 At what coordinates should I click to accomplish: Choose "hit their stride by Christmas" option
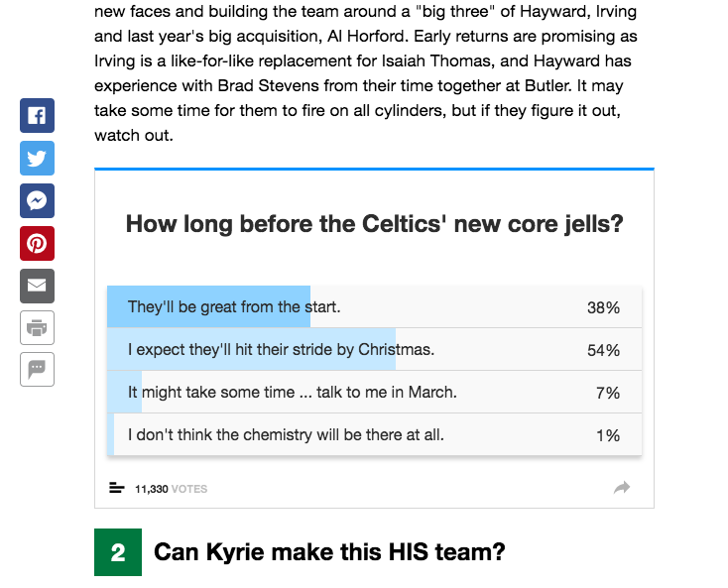coord(374,349)
